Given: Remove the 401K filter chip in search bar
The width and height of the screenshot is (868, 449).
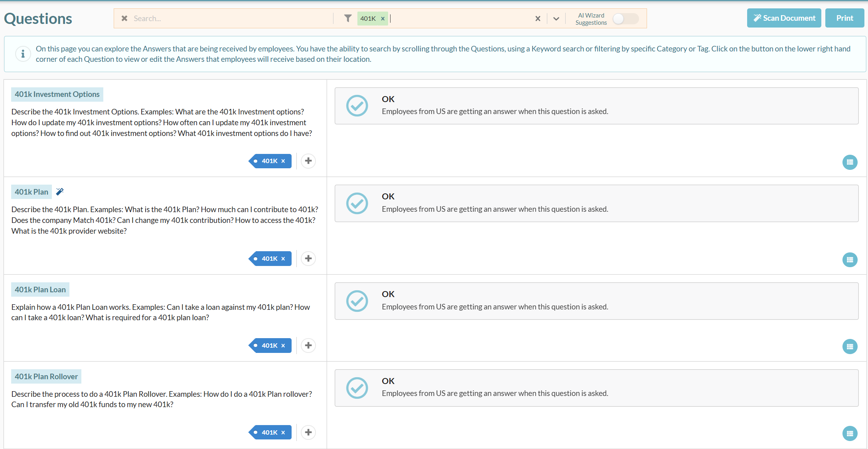Looking at the screenshot, I should pos(383,19).
